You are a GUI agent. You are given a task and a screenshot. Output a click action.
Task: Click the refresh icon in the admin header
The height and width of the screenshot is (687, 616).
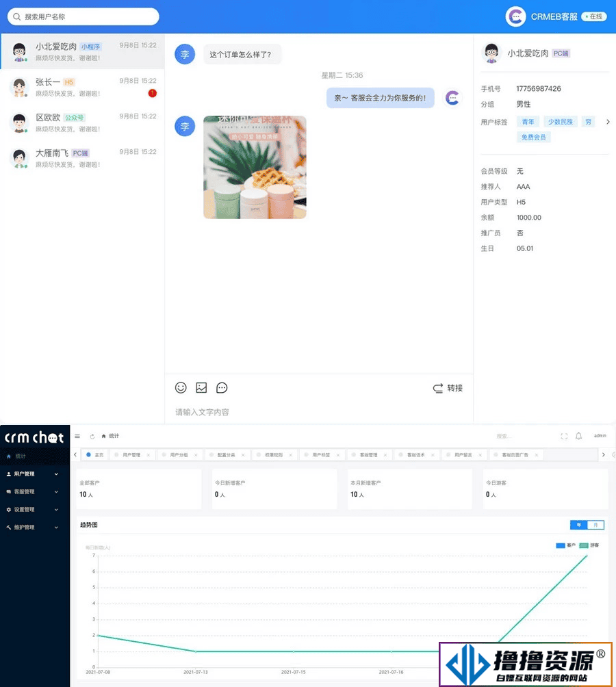point(92,437)
